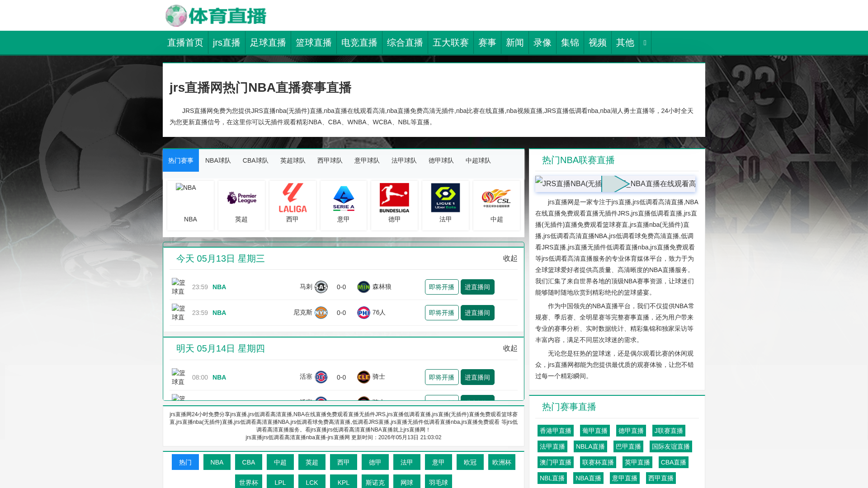868x488 pixels.
Task: Open the Premier League 英超 logo card
Action: 241,206
